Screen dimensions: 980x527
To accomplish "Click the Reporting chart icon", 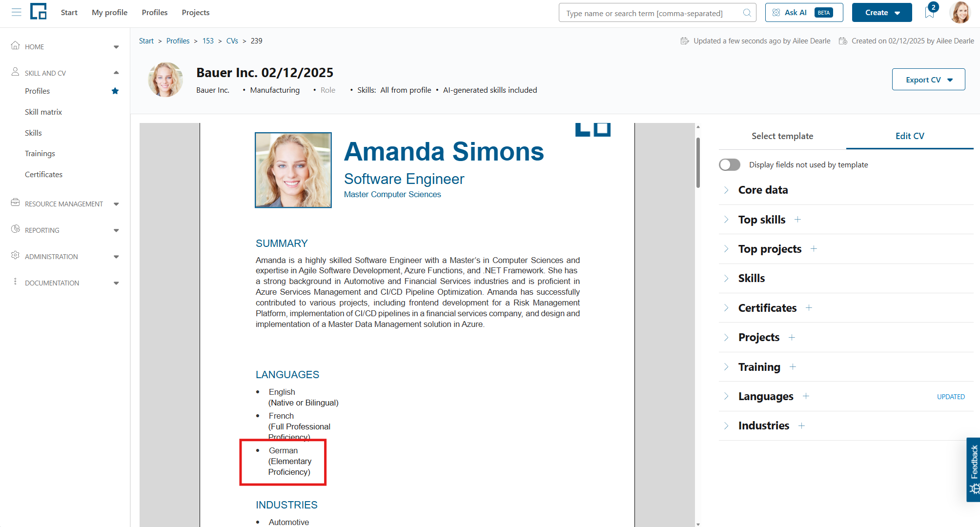I will point(16,229).
